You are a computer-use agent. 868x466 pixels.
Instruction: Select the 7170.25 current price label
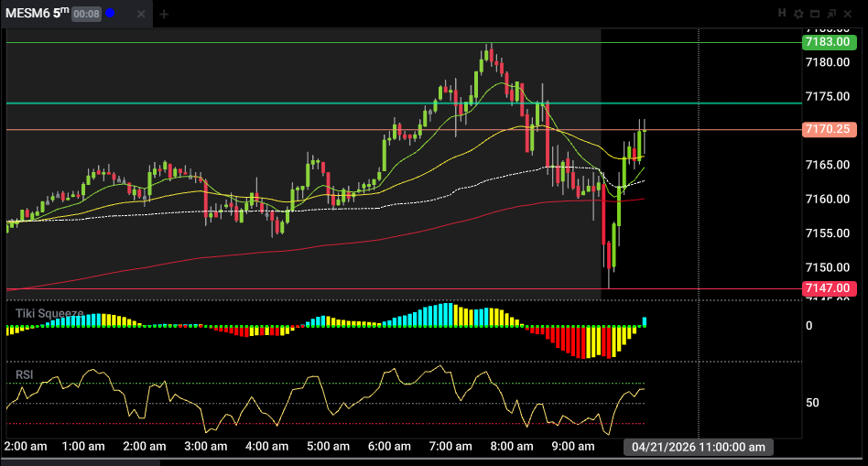click(x=828, y=129)
